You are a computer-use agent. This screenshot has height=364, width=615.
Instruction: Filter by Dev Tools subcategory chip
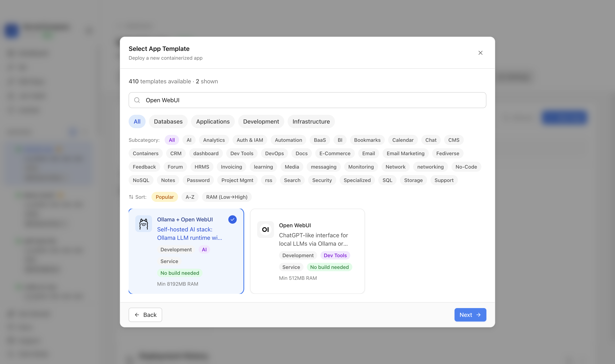point(242,154)
